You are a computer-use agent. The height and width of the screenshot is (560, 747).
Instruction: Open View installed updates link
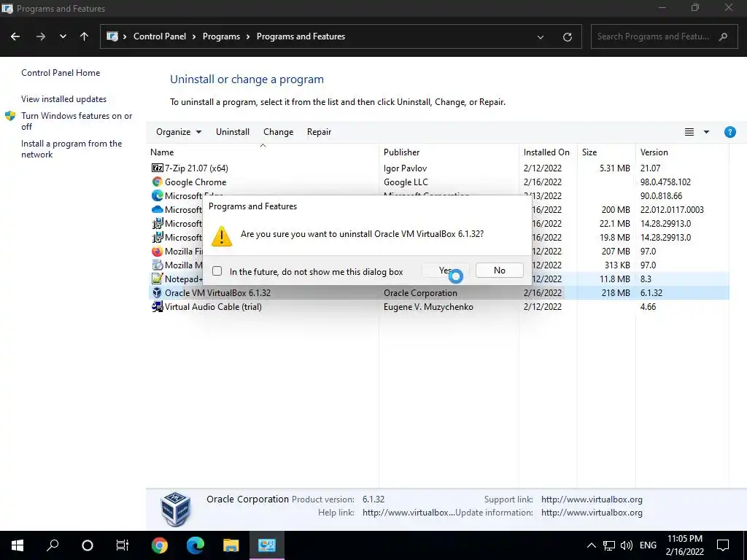(64, 99)
